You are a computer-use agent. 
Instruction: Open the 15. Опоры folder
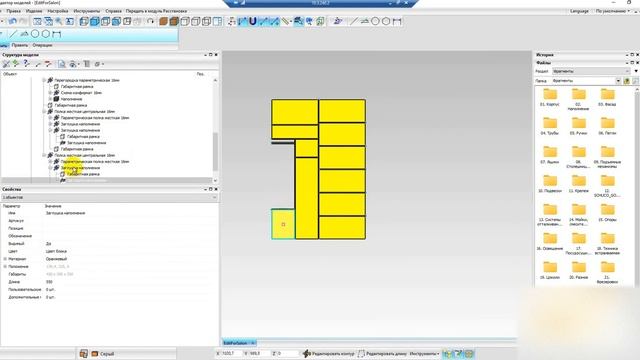(x=607, y=213)
